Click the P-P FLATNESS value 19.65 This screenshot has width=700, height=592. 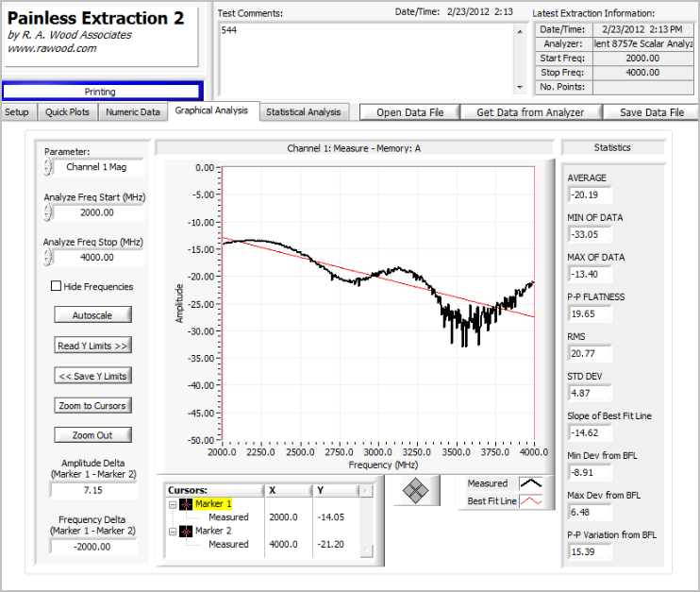590,313
